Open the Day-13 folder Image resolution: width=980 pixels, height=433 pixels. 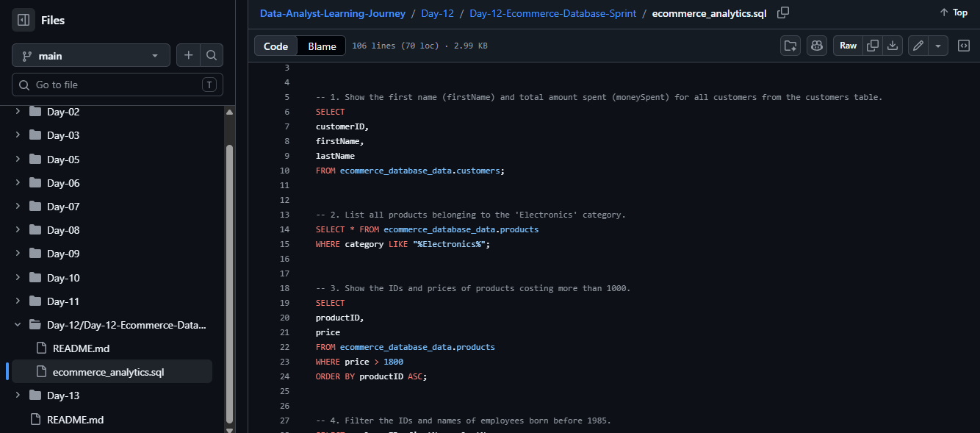click(63, 396)
